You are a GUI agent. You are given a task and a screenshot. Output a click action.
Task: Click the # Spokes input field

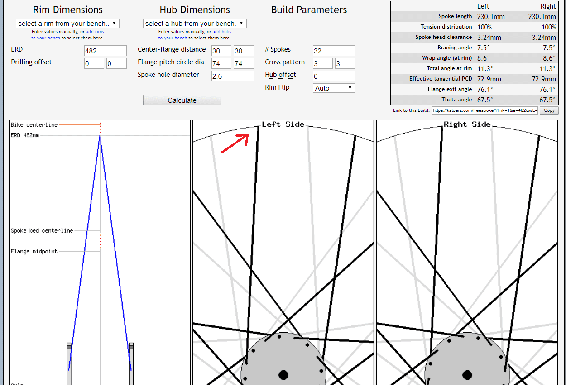point(334,51)
